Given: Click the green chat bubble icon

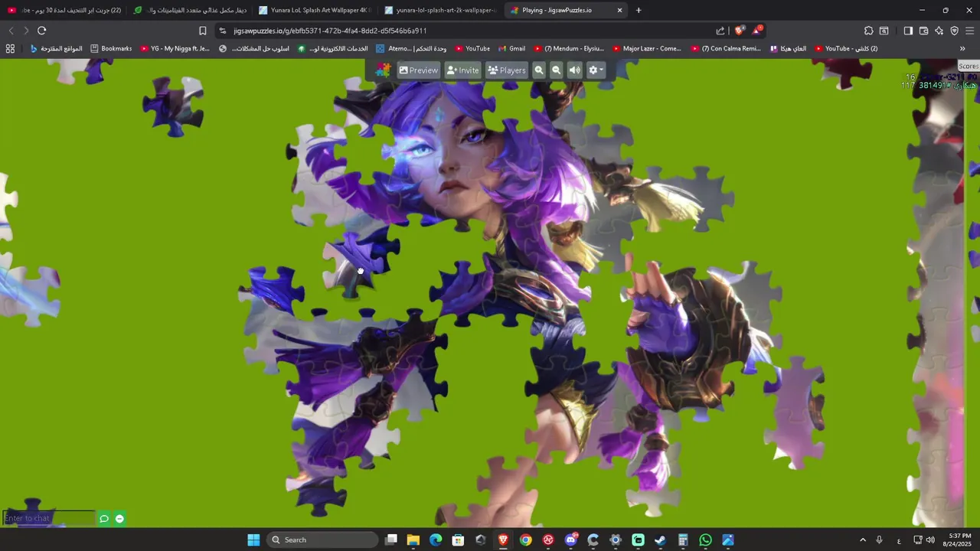Looking at the screenshot, I should point(104,519).
